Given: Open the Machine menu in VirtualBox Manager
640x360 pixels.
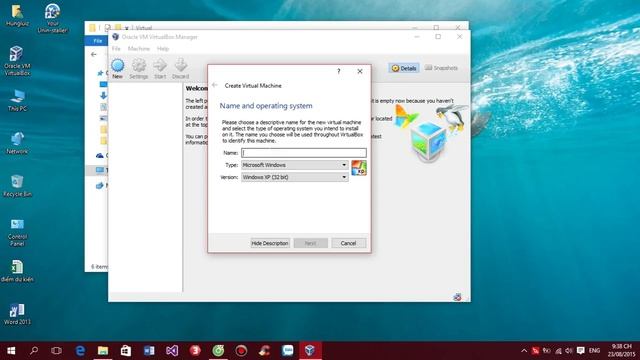Looking at the screenshot, I should [139, 49].
